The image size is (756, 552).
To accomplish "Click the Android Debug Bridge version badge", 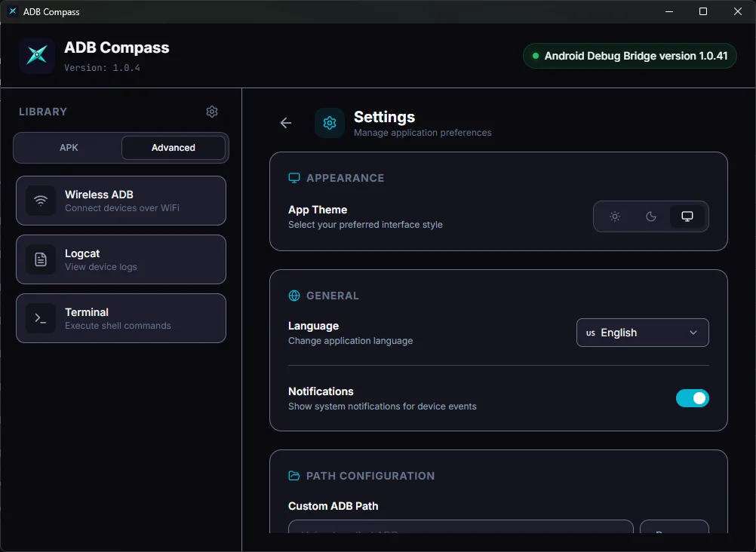I will 630,55.
